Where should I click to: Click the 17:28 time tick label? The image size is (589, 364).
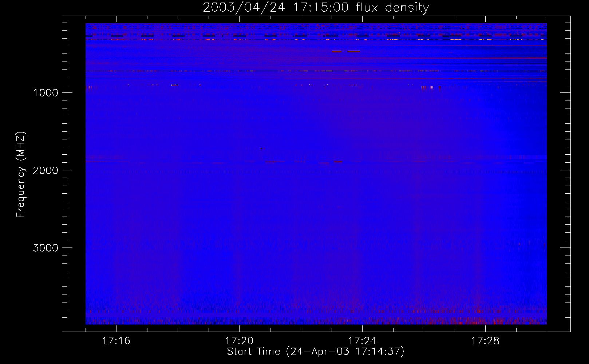[x=485, y=341]
